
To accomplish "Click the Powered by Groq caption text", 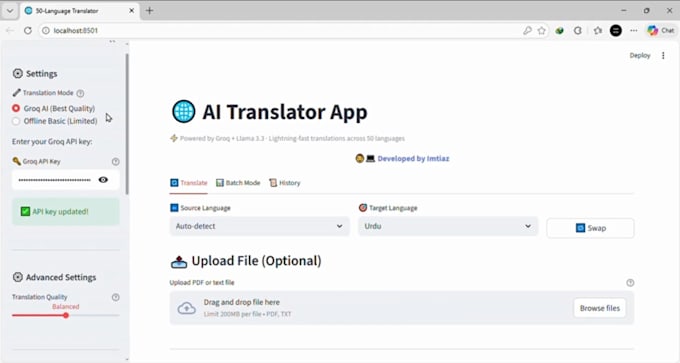I will coord(288,139).
